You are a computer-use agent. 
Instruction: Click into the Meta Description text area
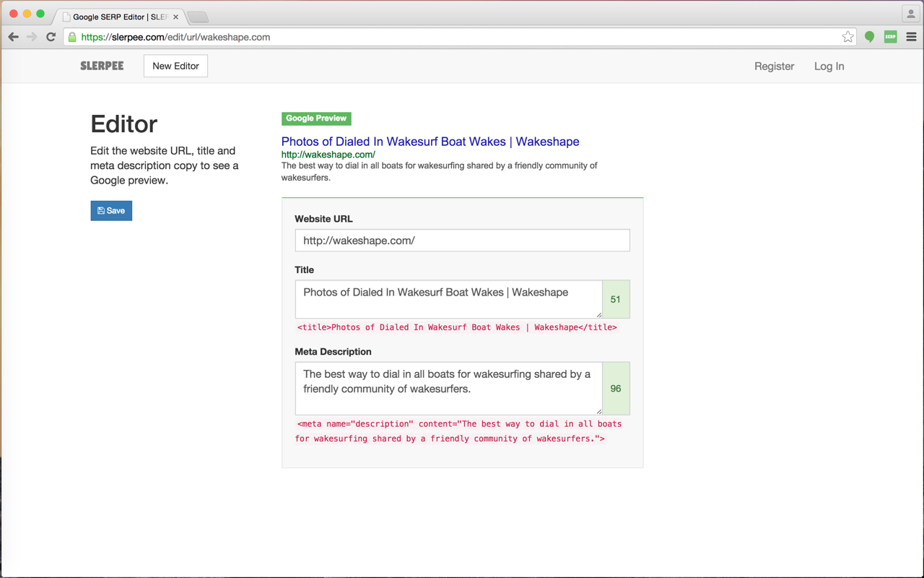449,389
